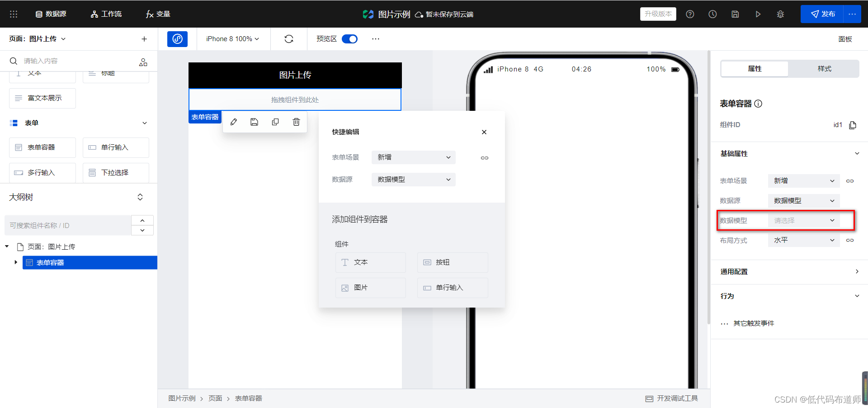Screen dimensions: 868x408
Task: Open the toolbar three-dot more menu
Action: [x=376, y=39]
